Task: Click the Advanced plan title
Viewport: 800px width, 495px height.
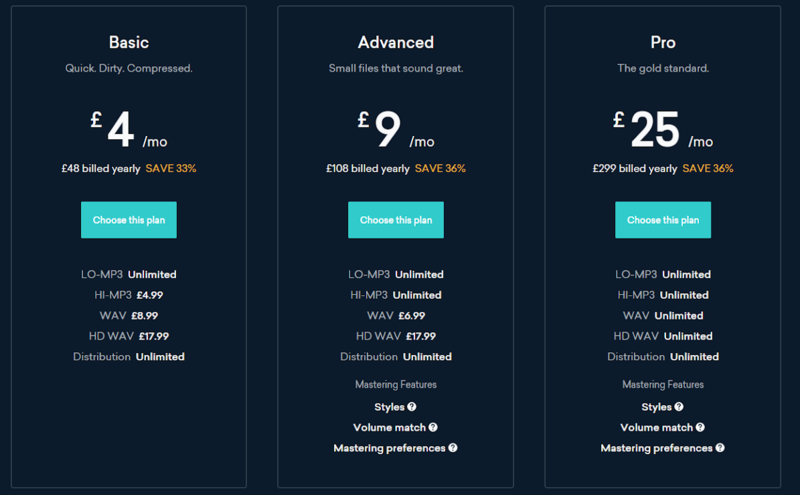Action: (395, 43)
